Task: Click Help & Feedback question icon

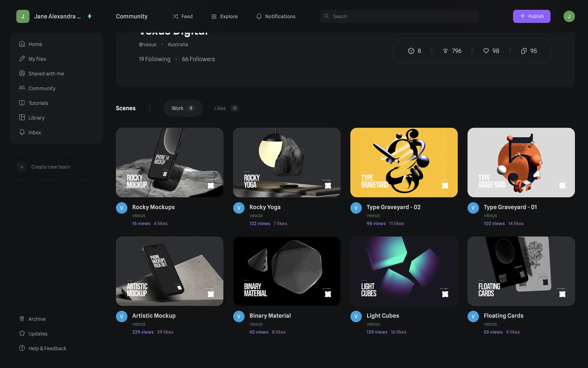Action: [22, 348]
